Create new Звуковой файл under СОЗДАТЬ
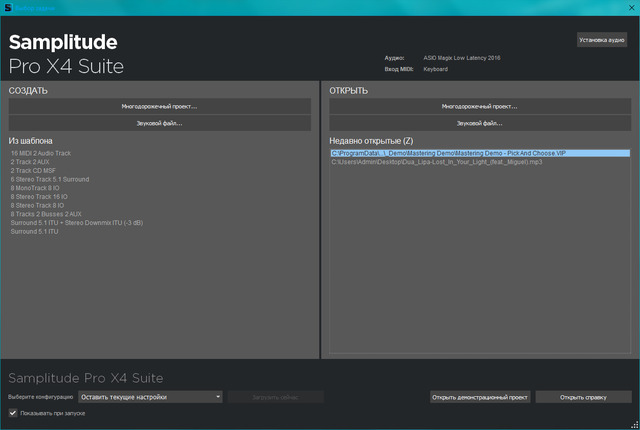The height and width of the screenshot is (430, 640). coord(160,123)
